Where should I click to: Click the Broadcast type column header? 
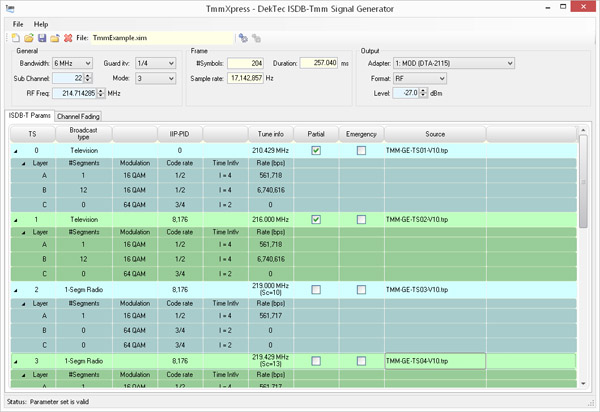point(84,134)
